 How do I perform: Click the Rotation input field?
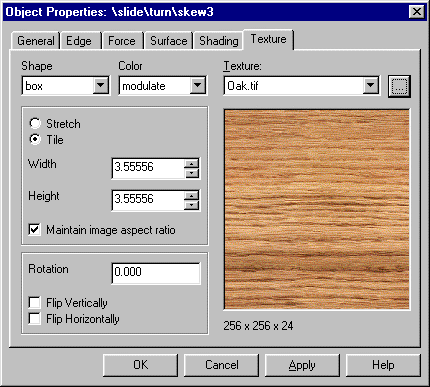coord(156,273)
